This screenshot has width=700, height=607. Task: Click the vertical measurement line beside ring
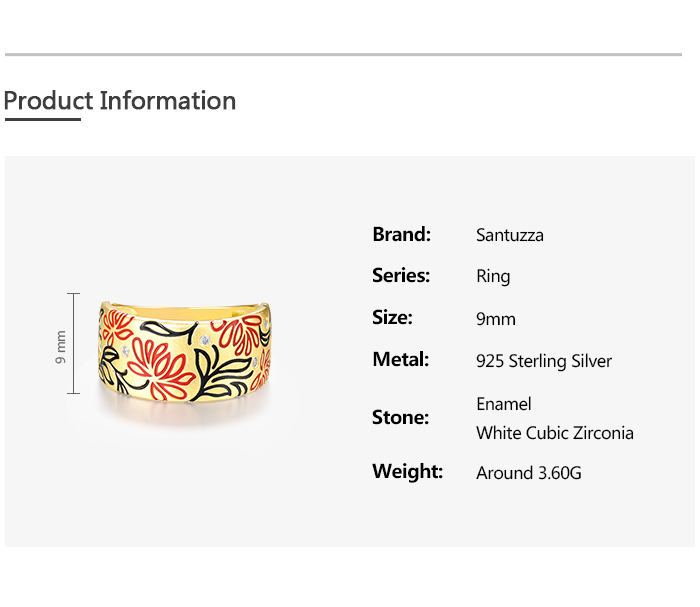73,343
